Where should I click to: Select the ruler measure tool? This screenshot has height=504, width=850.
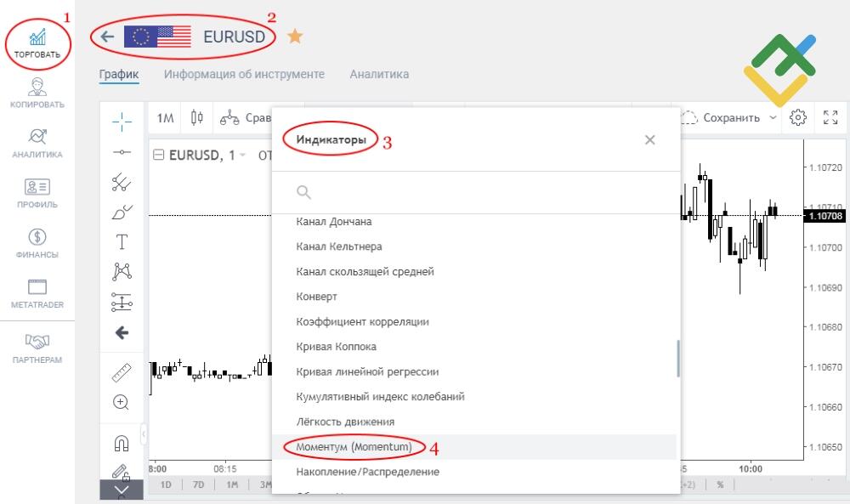click(x=122, y=373)
